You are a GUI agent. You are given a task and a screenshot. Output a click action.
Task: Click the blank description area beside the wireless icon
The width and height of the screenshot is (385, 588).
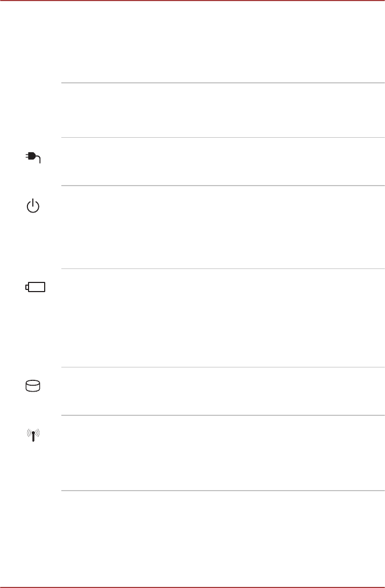coord(222,452)
